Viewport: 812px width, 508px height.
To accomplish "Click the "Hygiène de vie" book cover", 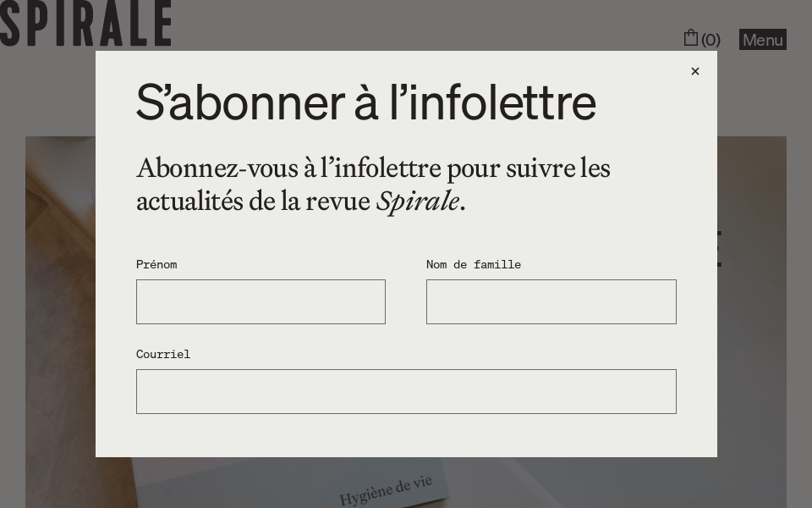I will 386,490.
